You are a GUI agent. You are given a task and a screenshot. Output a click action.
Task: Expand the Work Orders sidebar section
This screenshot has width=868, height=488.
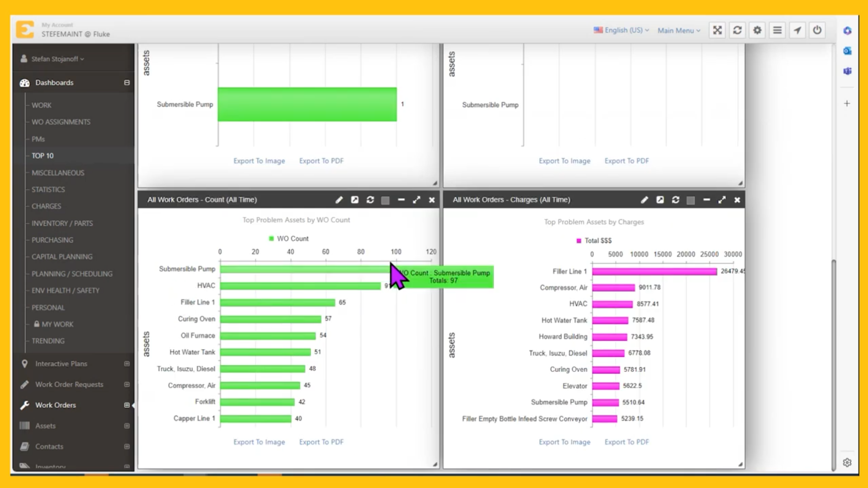[x=127, y=405]
